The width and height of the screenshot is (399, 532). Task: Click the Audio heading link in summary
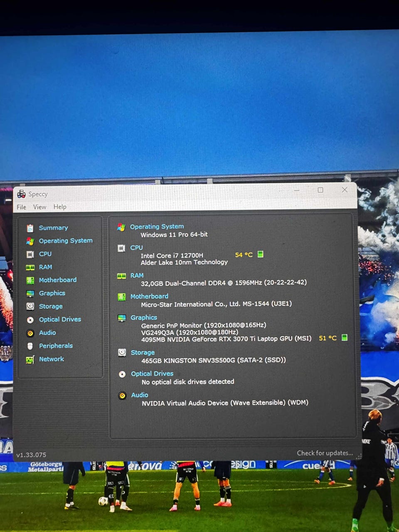(x=140, y=395)
